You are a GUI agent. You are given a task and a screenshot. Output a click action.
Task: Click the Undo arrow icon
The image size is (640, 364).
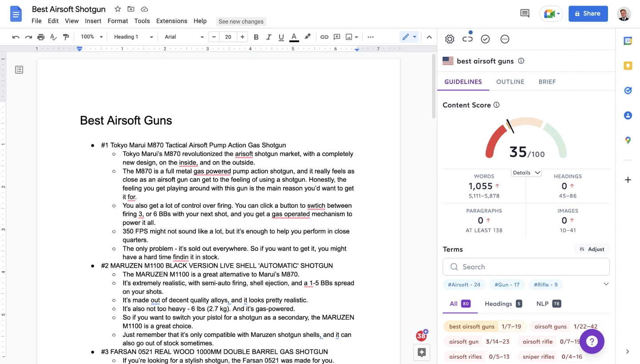point(16,37)
